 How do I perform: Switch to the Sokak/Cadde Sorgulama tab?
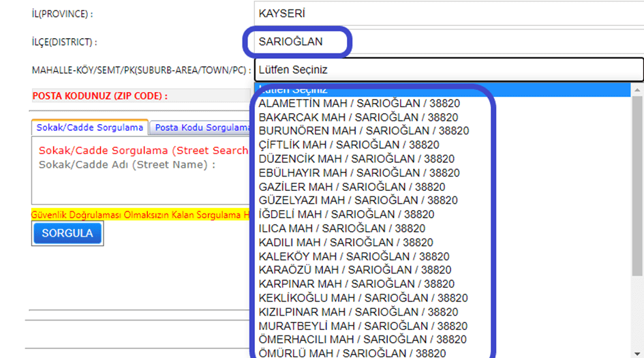[x=91, y=128]
